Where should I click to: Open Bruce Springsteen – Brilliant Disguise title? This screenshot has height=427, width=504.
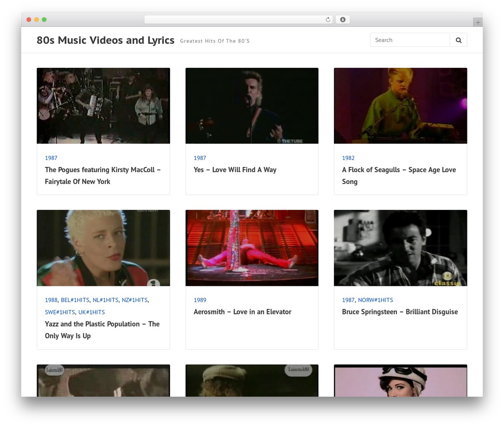(x=400, y=312)
